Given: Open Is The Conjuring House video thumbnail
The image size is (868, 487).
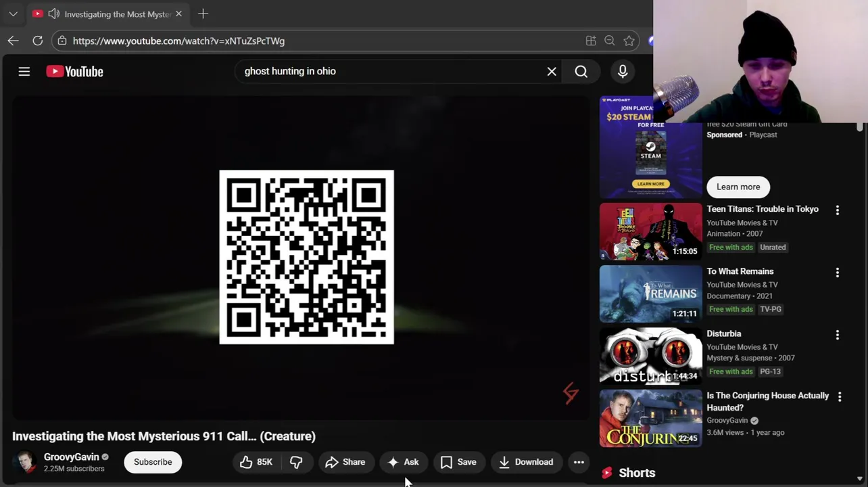Looking at the screenshot, I should pyautogui.click(x=650, y=418).
